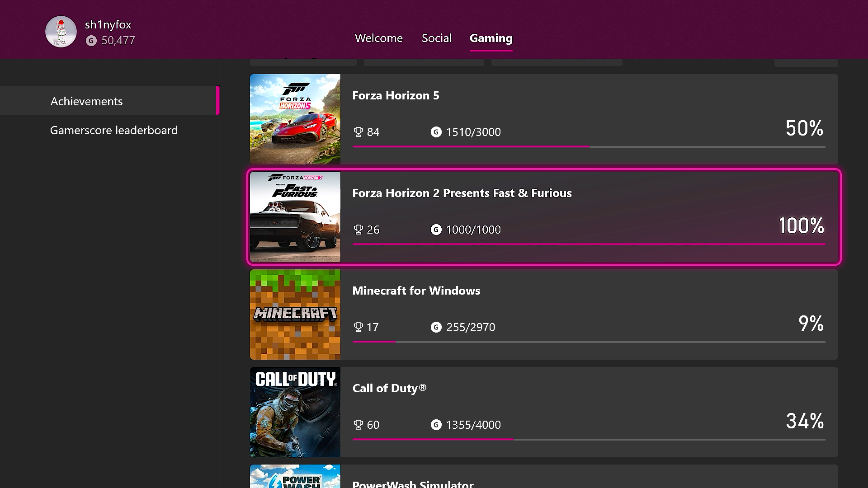Switch to the Social tab

436,38
